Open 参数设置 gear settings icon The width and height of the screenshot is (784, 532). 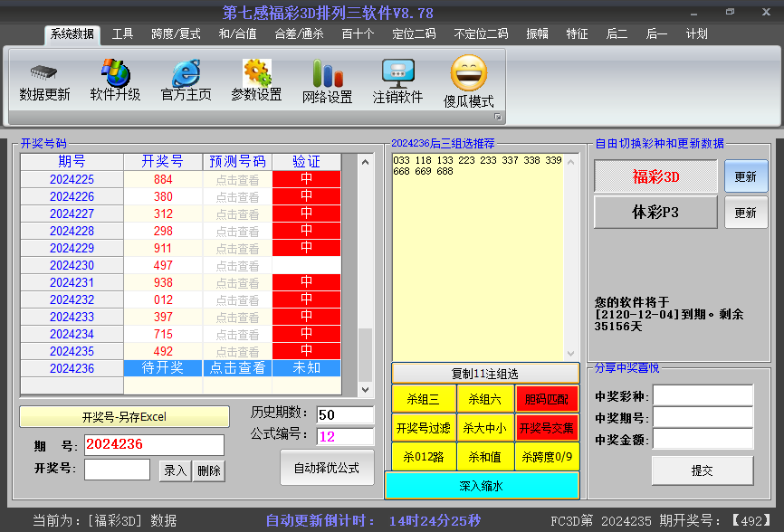point(257,73)
